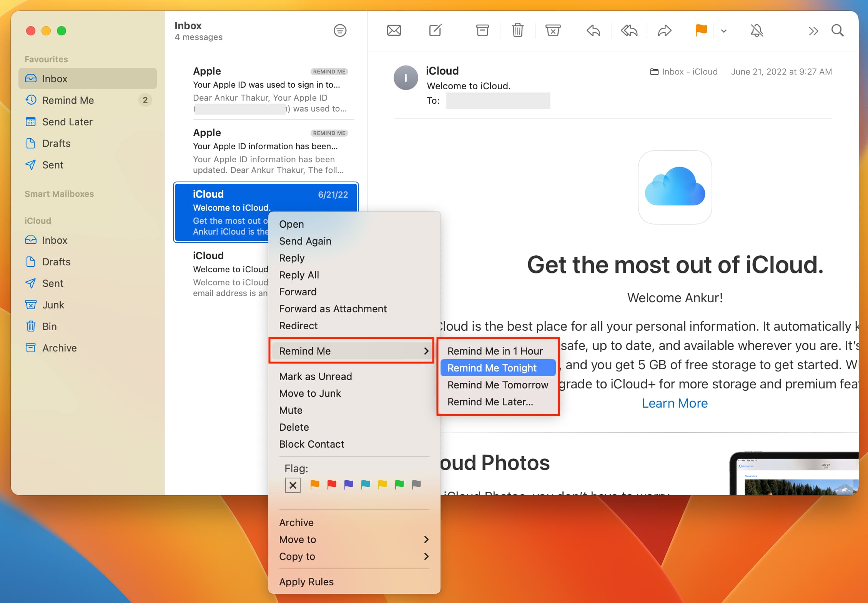Archive message using toolbar box icon
The width and height of the screenshot is (868, 603).
tap(482, 30)
